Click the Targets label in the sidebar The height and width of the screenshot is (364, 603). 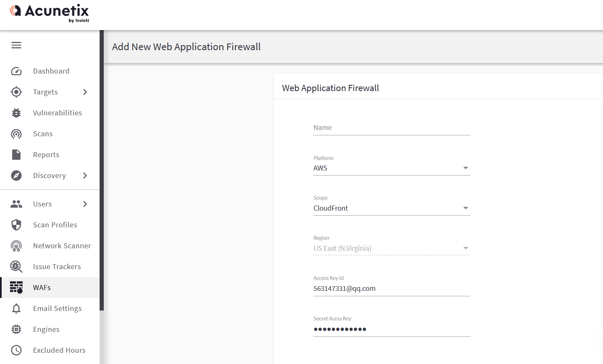point(45,92)
